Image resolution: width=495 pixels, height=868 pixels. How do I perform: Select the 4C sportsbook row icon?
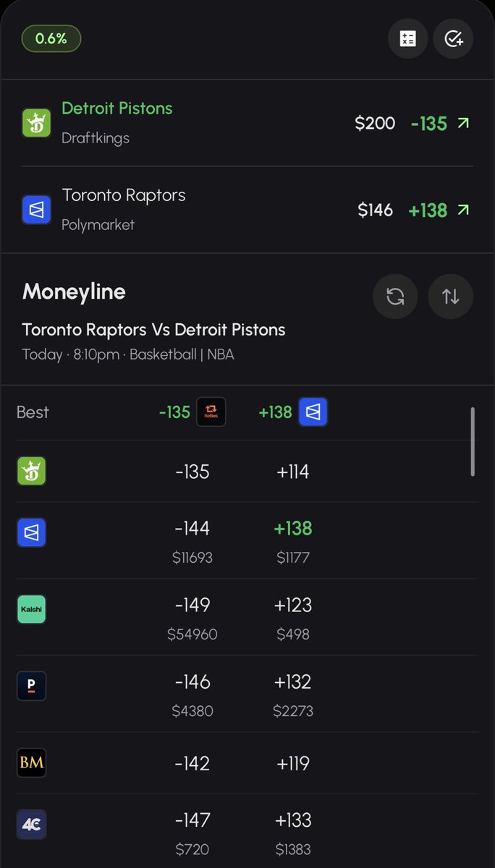32,824
